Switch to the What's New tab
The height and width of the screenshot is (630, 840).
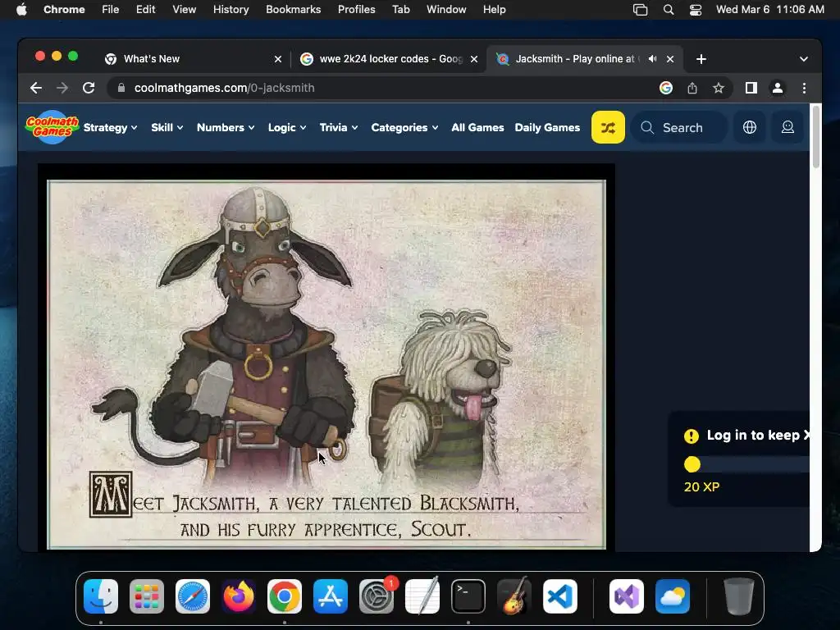point(191,59)
